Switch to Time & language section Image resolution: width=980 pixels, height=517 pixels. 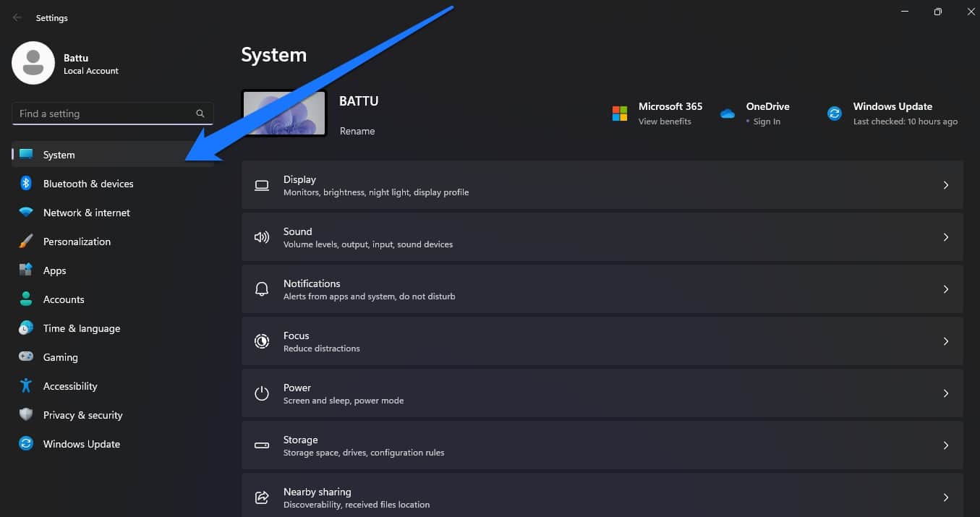tap(81, 328)
